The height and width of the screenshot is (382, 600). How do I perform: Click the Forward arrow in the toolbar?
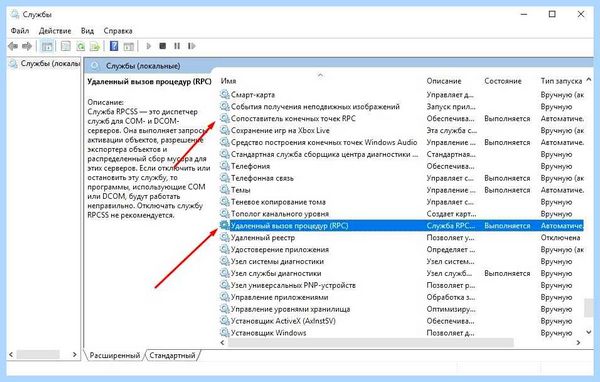(x=27, y=46)
